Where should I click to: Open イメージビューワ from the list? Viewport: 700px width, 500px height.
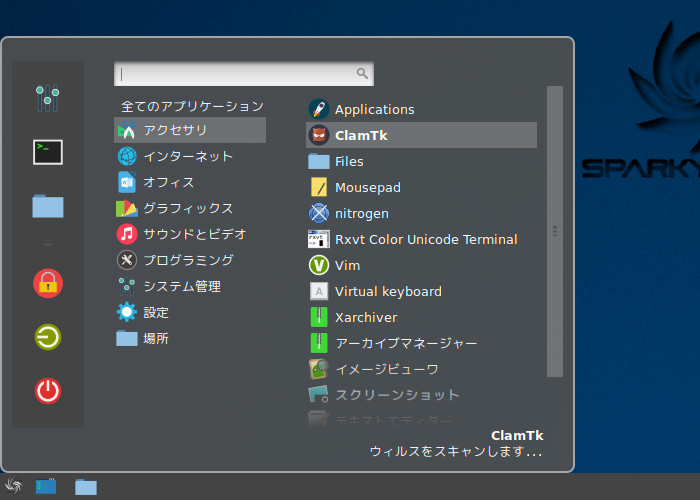point(421,369)
